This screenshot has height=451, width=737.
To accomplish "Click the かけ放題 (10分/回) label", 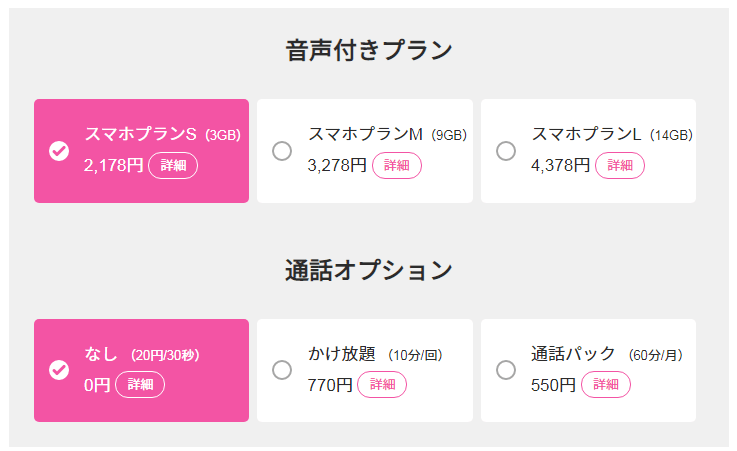I will point(375,354).
